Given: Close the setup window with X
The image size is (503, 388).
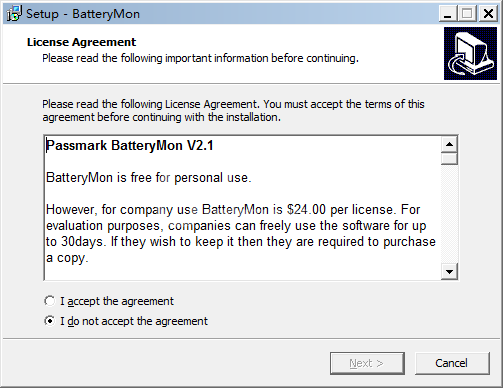Looking at the screenshot, I should pyautogui.click(x=488, y=14).
